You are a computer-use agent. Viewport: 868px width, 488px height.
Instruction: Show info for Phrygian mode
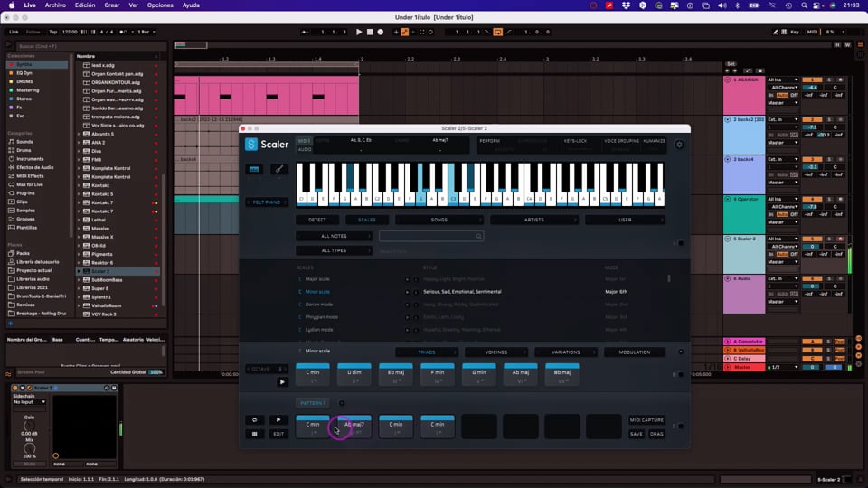tap(416, 317)
